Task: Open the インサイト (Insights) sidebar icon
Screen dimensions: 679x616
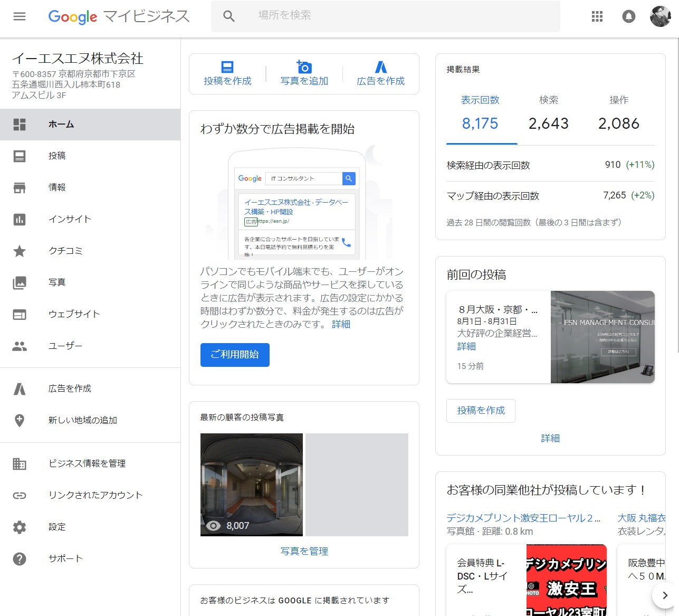Action: [20, 219]
